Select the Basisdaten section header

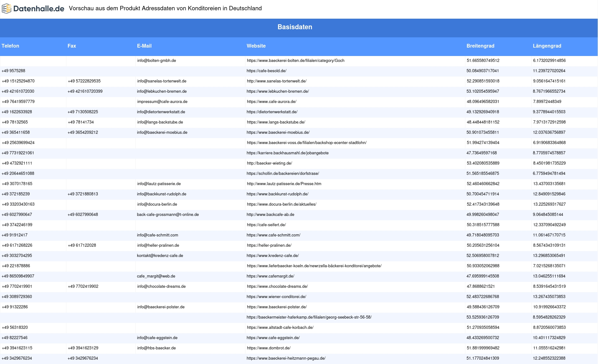[x=295, y=27]
